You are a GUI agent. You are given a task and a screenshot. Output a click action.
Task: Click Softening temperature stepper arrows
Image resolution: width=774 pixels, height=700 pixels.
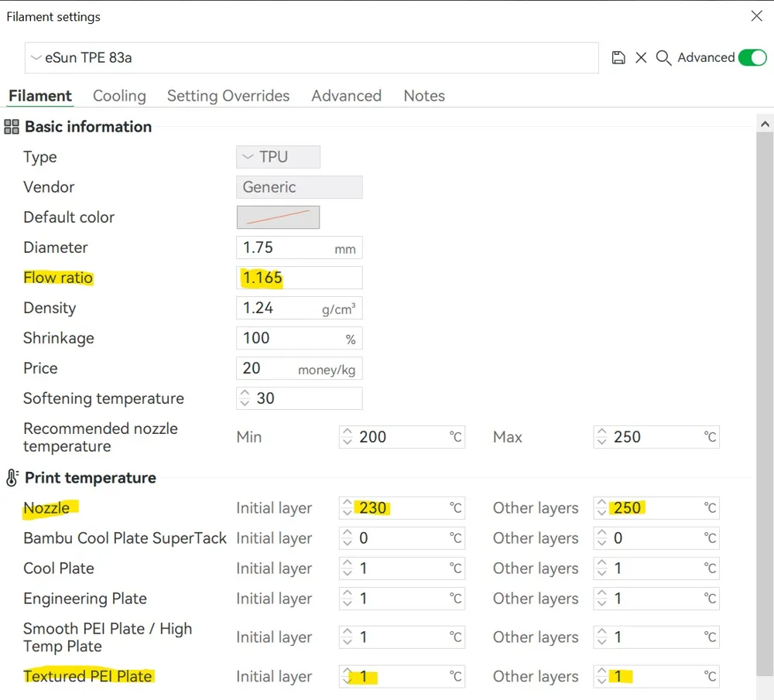click(245, 398)
